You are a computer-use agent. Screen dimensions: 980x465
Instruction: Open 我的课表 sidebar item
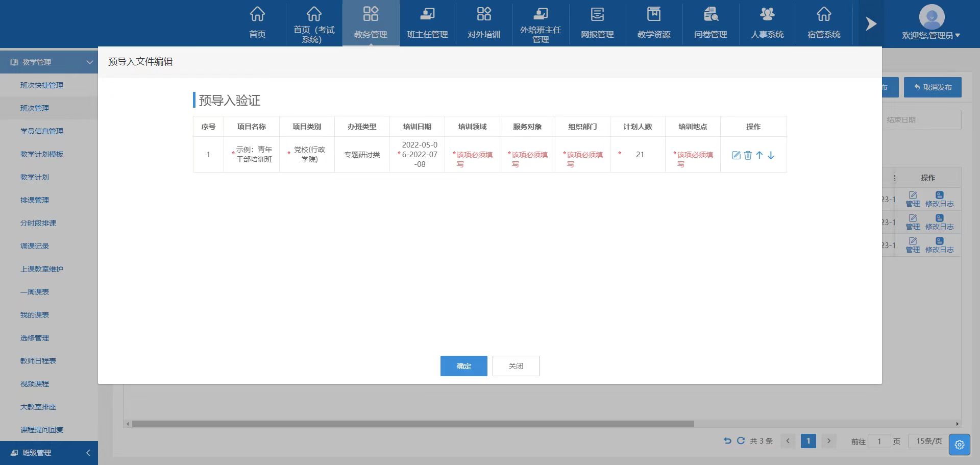click(35, 315)
